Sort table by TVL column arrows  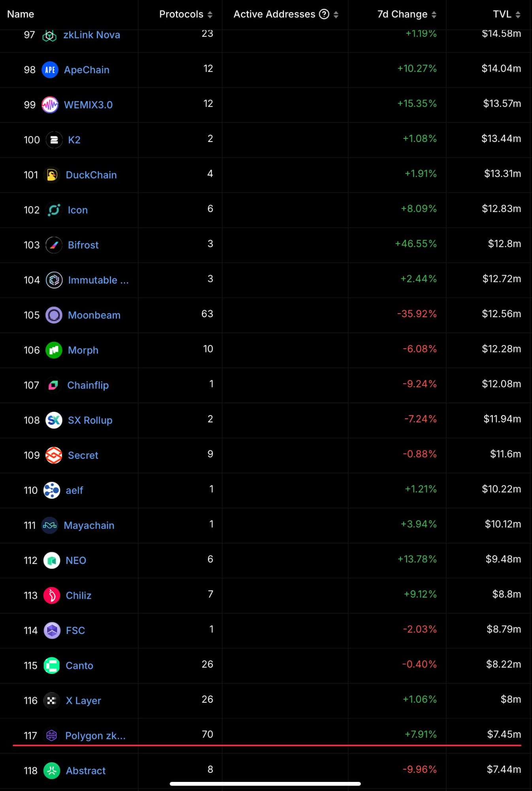pyautogui.click(x=518, y=15)
